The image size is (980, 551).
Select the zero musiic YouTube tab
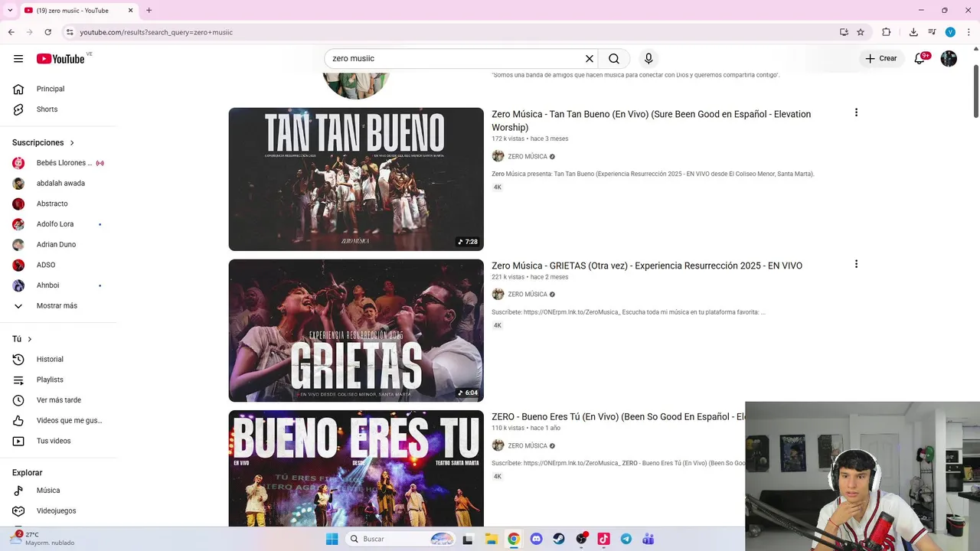click(x=77, y=11)
